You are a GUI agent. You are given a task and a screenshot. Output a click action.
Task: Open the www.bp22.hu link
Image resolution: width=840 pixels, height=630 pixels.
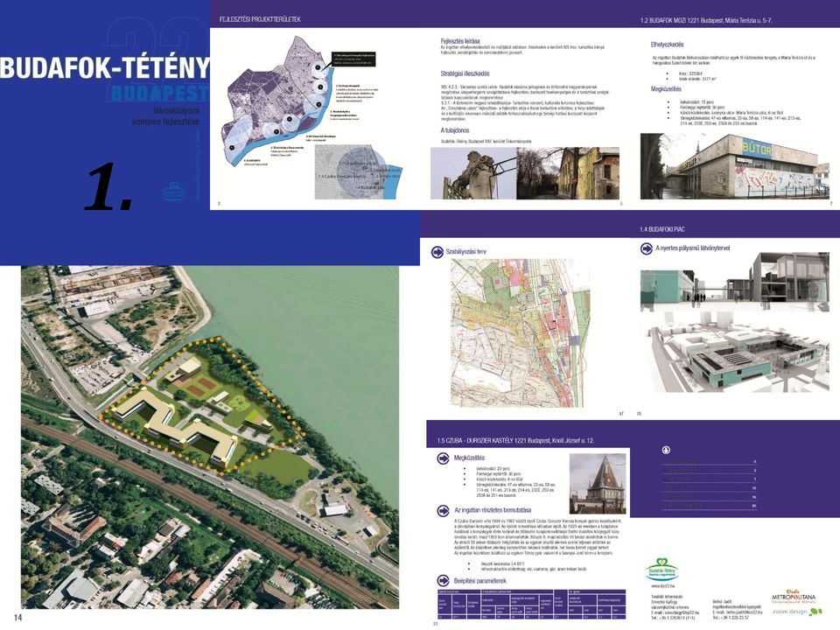click(x=662, y=586)
